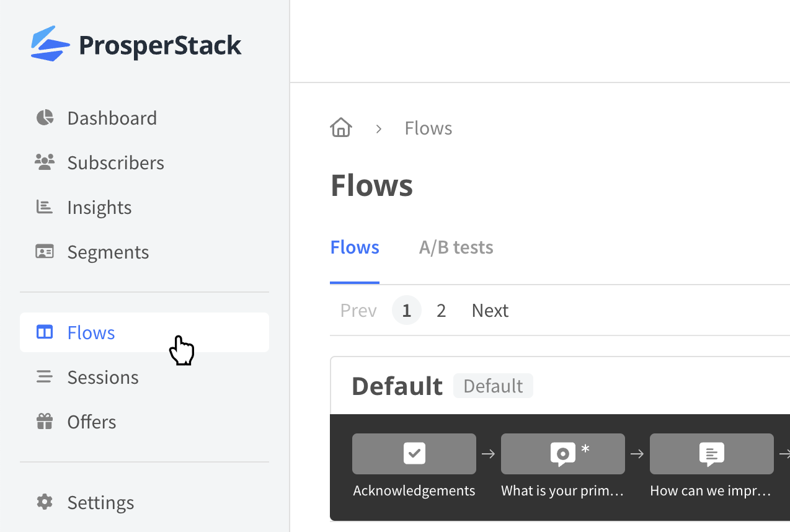This screenshot has height=532, width=790.
Task: Go to page 2 of flows
Action: tap(440, 310)
